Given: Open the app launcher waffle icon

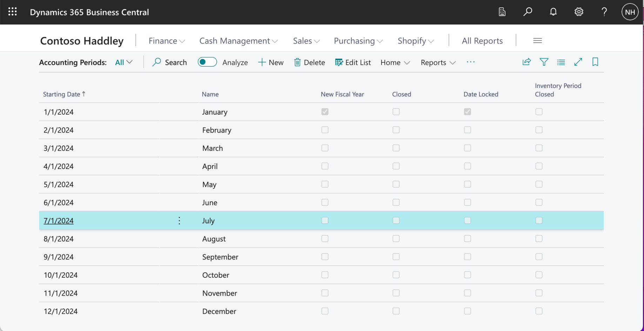Looking at the screenshot, I should [13, 12].
